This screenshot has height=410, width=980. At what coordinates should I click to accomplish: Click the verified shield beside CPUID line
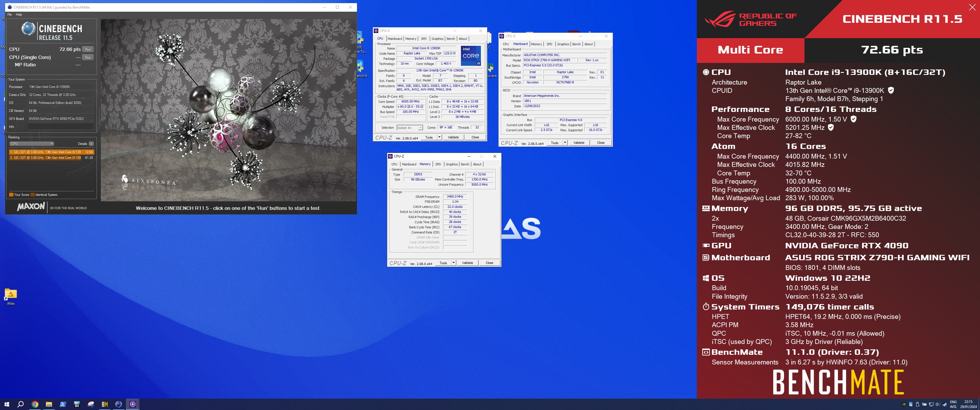891,90
